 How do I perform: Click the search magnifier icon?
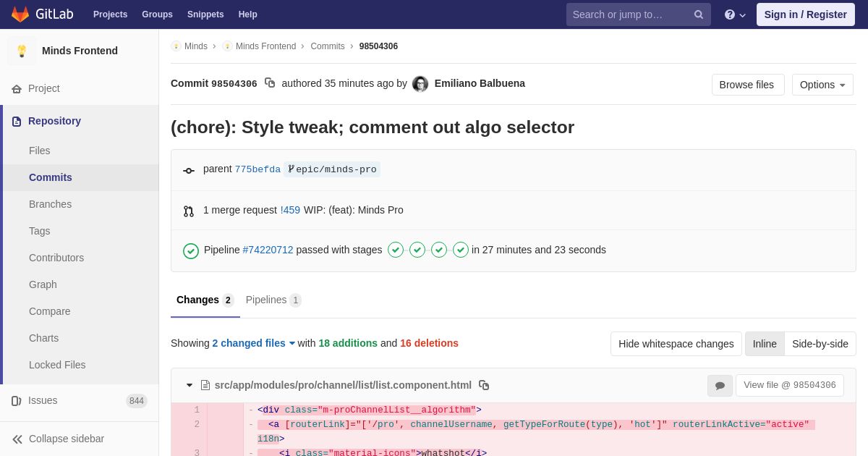click(x=699, y=14)
